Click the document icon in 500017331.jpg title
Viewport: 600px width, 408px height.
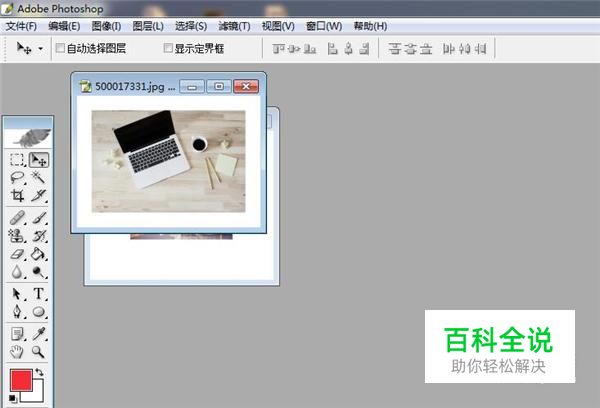pos(85,86)
